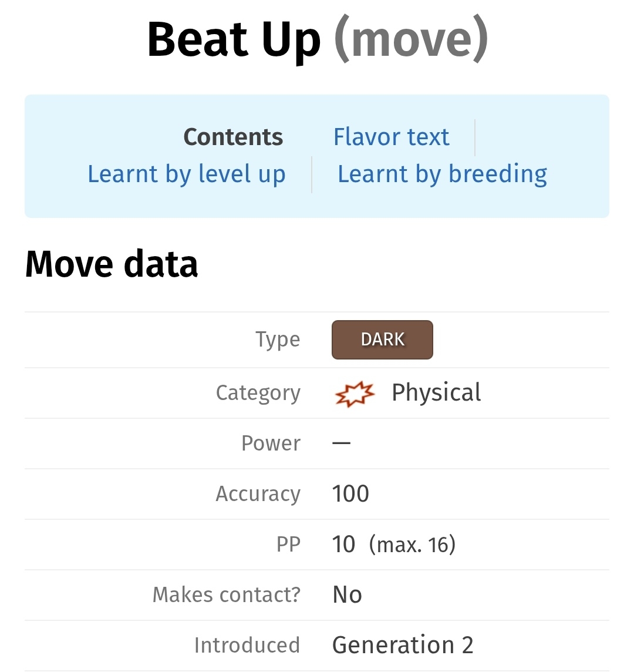The height and width of the screenshot is (672, 634).
Task: Click the Power row label
Action: tap(271, 443)
